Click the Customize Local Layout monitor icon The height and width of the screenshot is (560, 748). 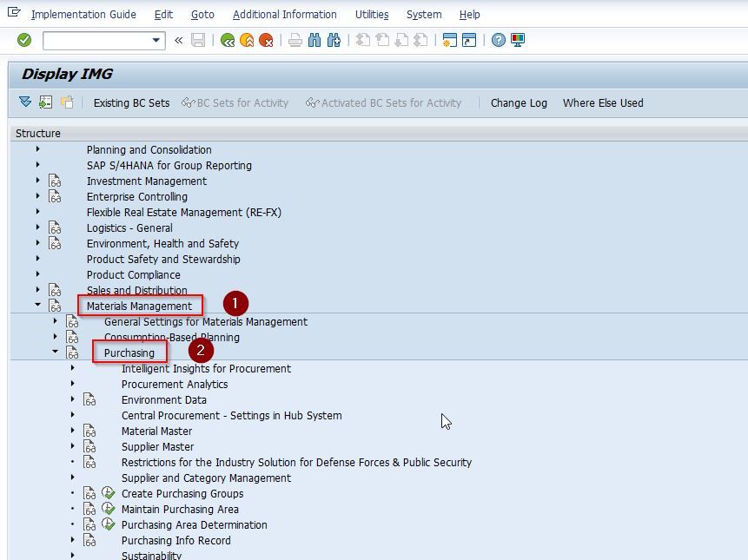pyautogui.click(x=518, y=40)
